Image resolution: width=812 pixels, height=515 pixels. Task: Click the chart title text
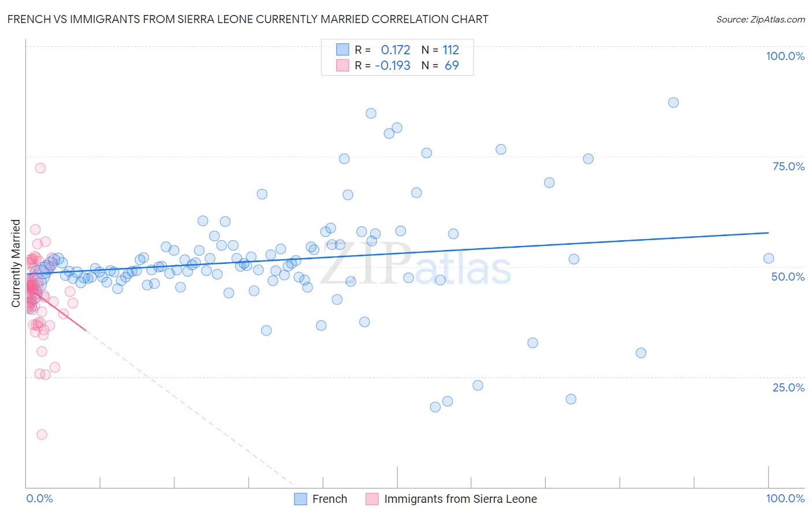point(248,19)
